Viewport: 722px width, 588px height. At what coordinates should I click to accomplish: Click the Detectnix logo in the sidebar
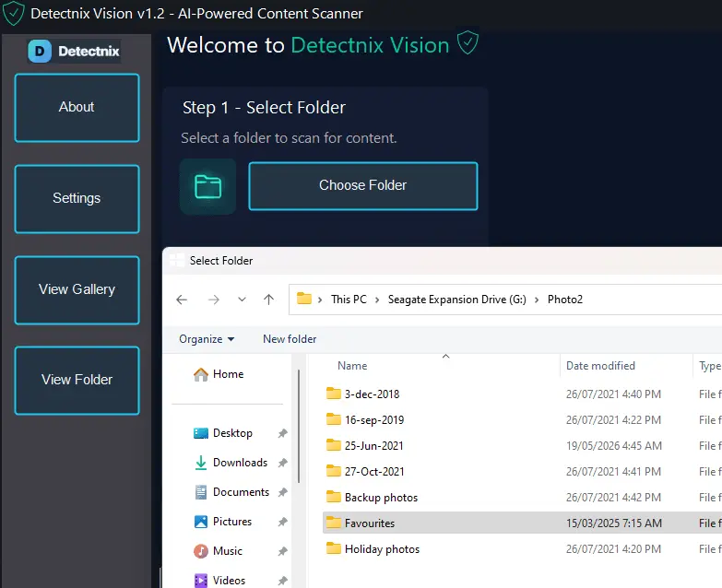(74, 51)
